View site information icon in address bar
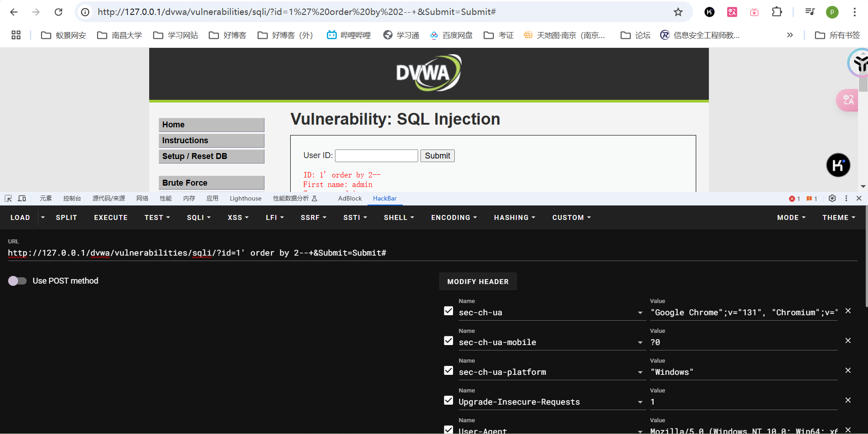 click(x=85, y=12)
